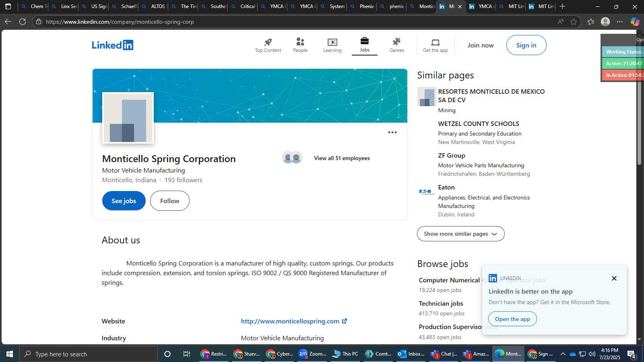
Task: Click the Working Status overlay label
Action: tap(623, 51)
